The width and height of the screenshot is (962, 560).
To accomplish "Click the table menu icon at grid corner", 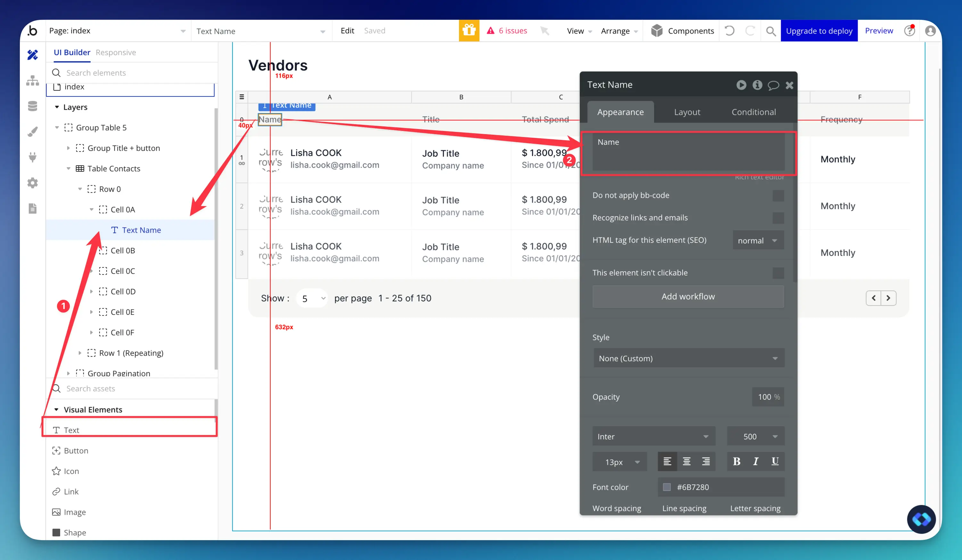I will pyautogui.click(x=242, y=97).
